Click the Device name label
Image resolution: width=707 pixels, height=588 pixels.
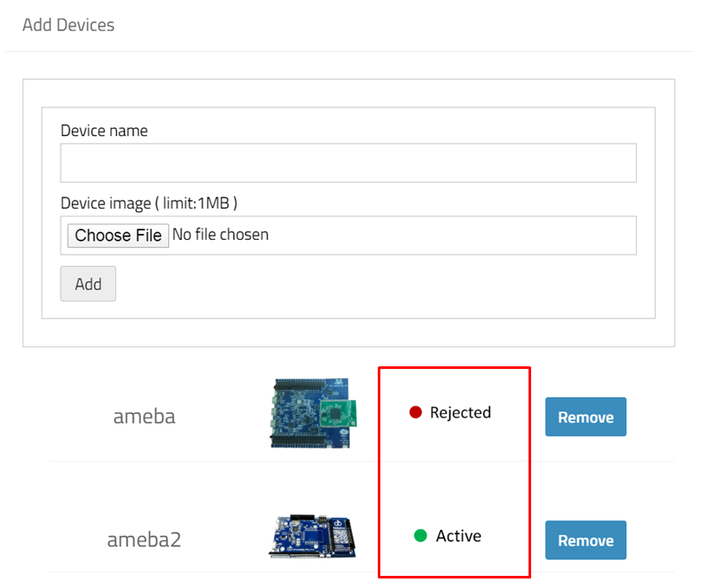(x=104, y=131)
